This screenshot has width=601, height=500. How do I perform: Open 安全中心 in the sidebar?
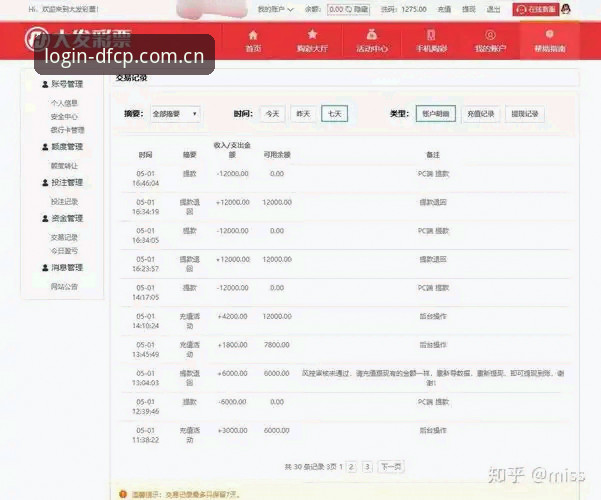(x=64, y=117)
